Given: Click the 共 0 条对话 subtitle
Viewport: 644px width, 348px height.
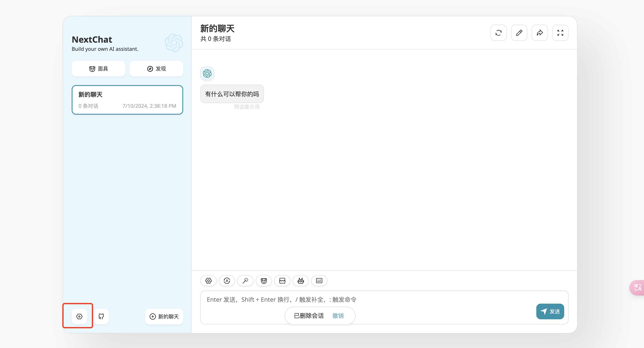Looking at the screenshot, I should click(x=216, y=39).
